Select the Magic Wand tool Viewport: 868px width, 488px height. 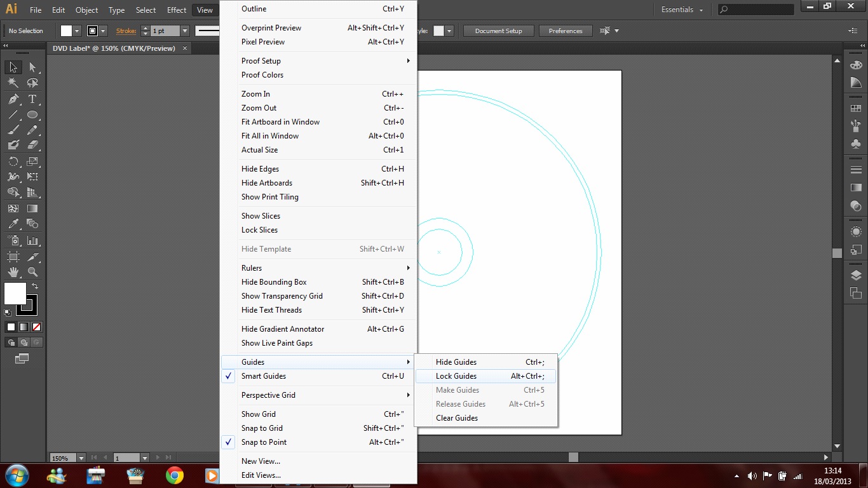click(x=13, y=83)
